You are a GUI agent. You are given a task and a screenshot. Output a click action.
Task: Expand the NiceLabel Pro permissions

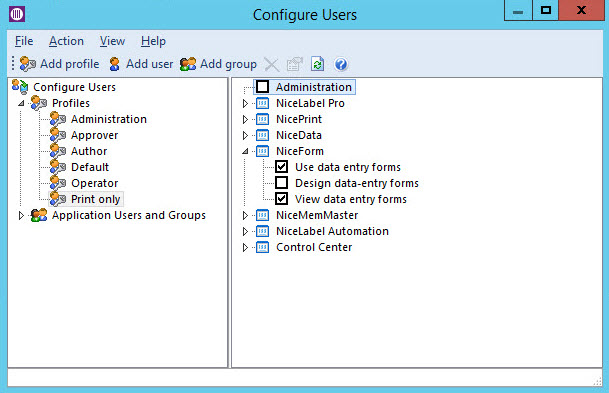pyautogui.click(x=245, y=103)
